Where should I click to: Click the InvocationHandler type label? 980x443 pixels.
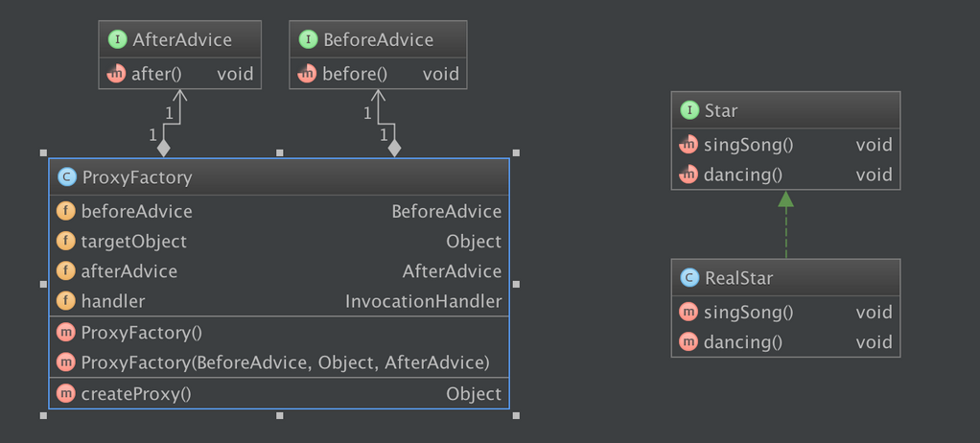pyautogui.click(x=423, y=301)
